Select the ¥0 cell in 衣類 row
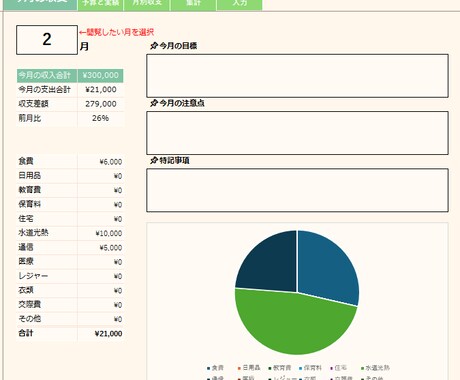The width and height of the screenshot is (460, 380). (x=101, y=291)
